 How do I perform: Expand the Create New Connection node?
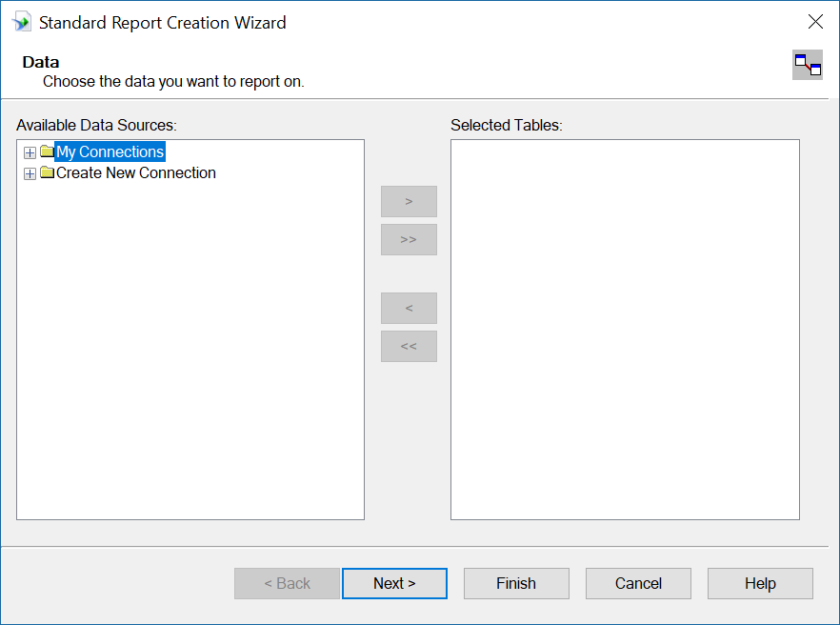pyautogui.click(x=30, y=173)
